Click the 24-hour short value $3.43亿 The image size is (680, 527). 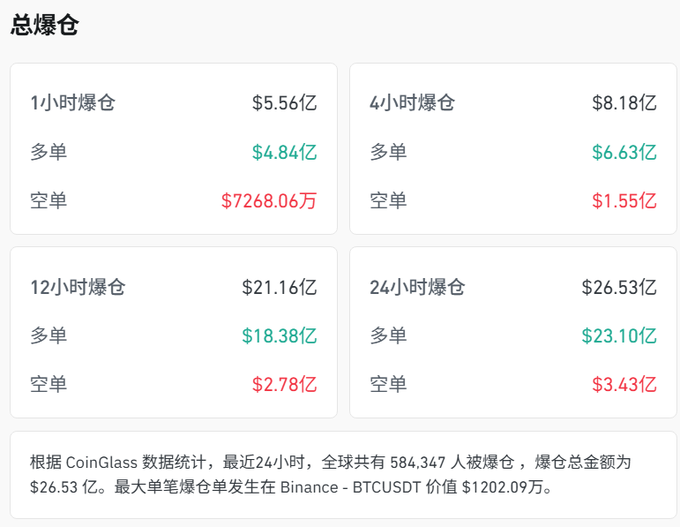coord(624,384)
